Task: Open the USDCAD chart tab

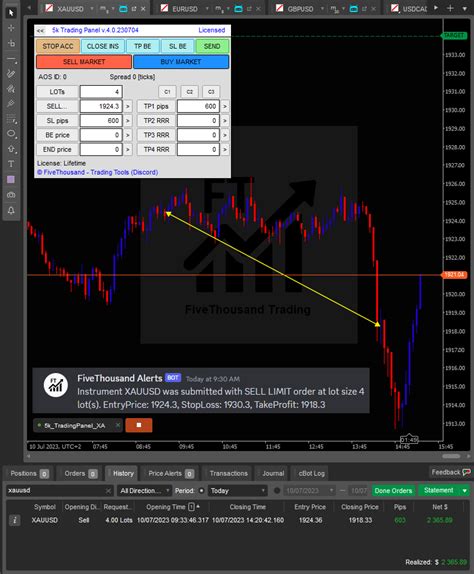Action: click(414, 9)
